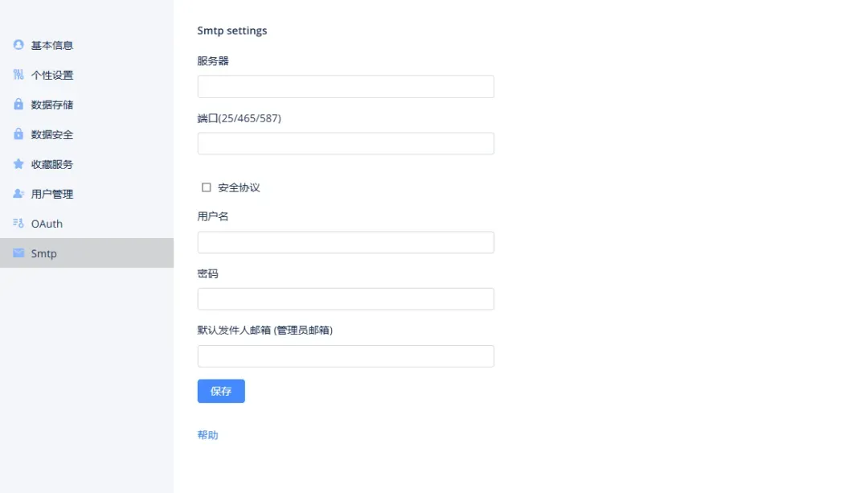The height and width of the screenshot is (493, 868).
Task: Click the user icon beside 基本信息
Action: coord(18,45)
